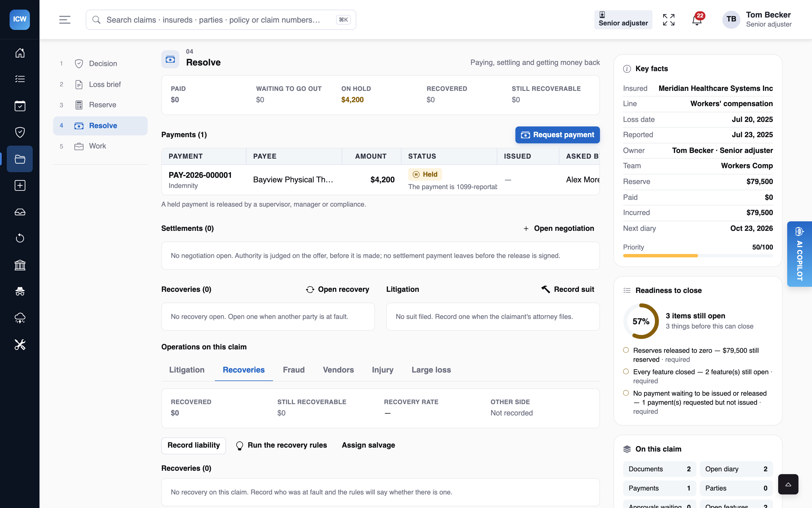The width and height of the screenshot is (812, 508).
Task: Open the calendar check icon in sidebar
Action: click(x=20, y=106)
